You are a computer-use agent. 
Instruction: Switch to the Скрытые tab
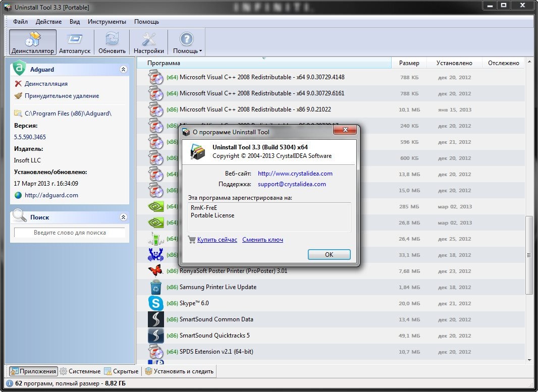coord(121,371)
